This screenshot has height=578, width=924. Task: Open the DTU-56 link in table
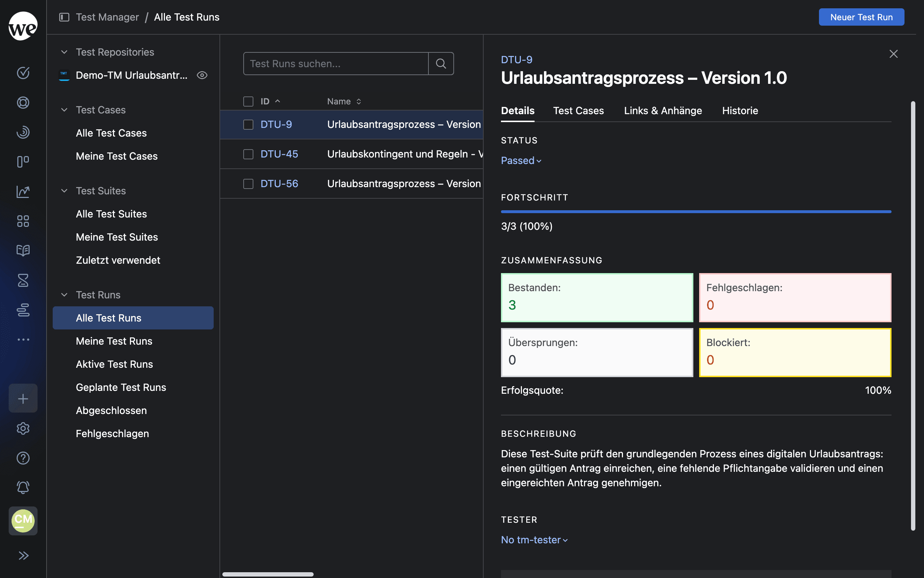279,184
